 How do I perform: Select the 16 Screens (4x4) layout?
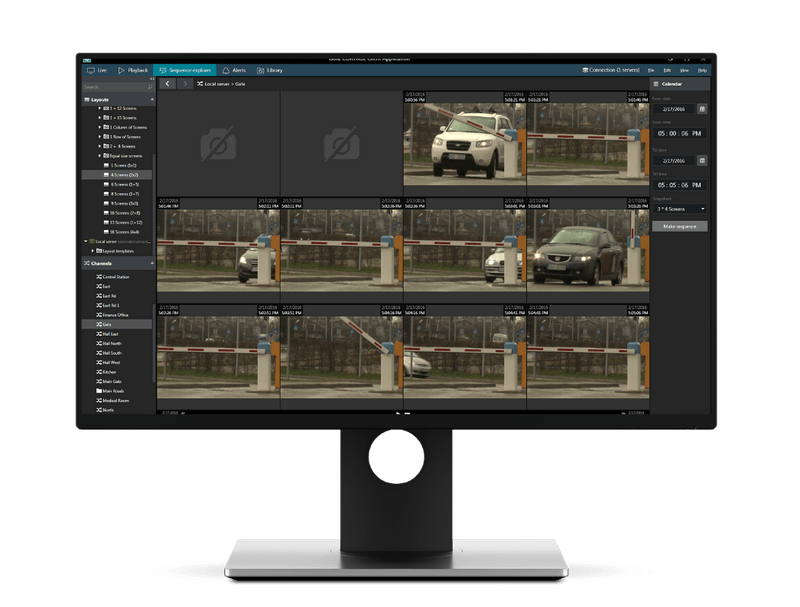click(121, 232)
